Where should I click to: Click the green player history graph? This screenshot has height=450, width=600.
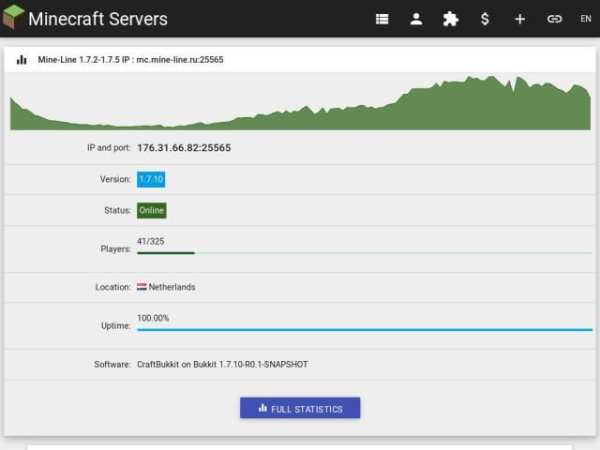[x=300, y=103]
